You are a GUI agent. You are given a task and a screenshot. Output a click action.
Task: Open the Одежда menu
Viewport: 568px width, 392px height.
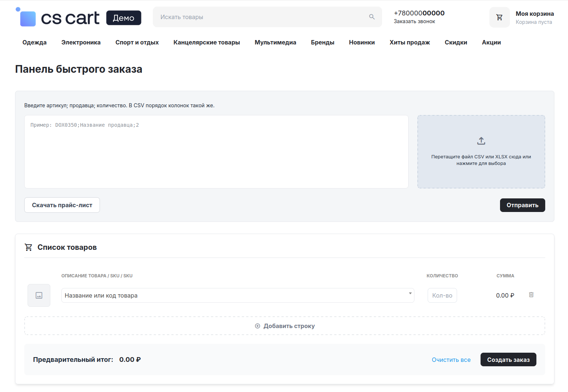(35, 42)
